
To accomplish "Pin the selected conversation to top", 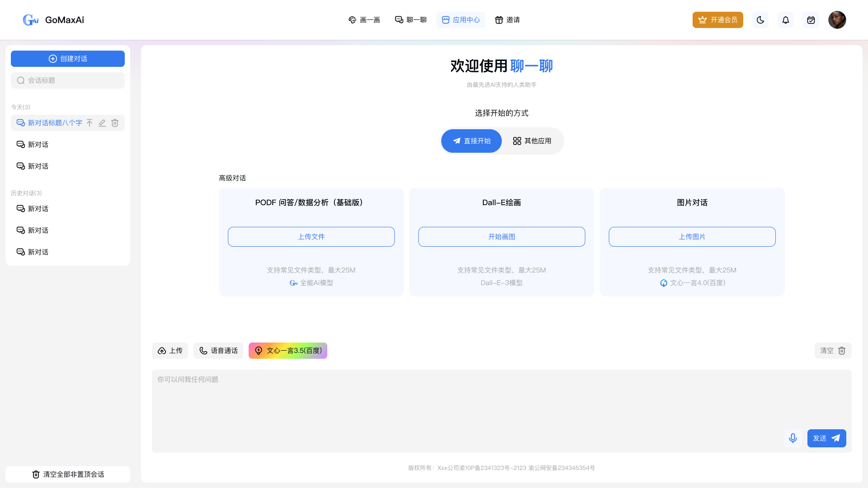I will 90,123.
